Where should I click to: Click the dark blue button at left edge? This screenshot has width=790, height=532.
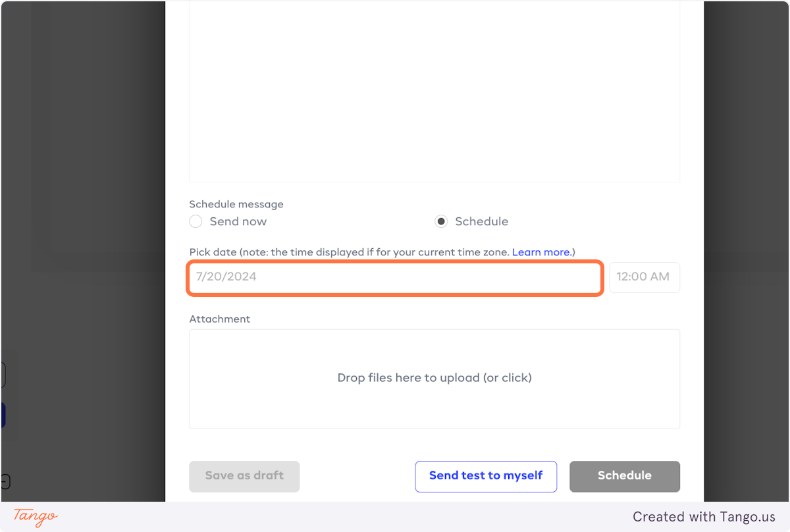(x=3, y=415)
